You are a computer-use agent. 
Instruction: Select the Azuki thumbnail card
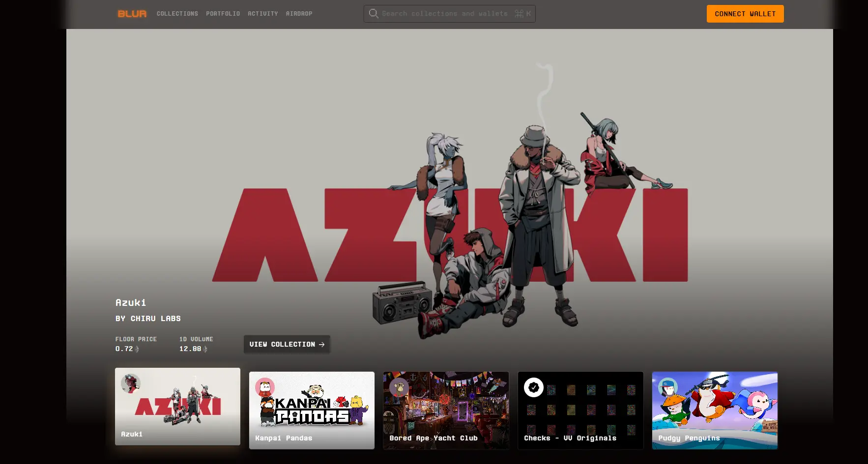(x=177, y=407)
